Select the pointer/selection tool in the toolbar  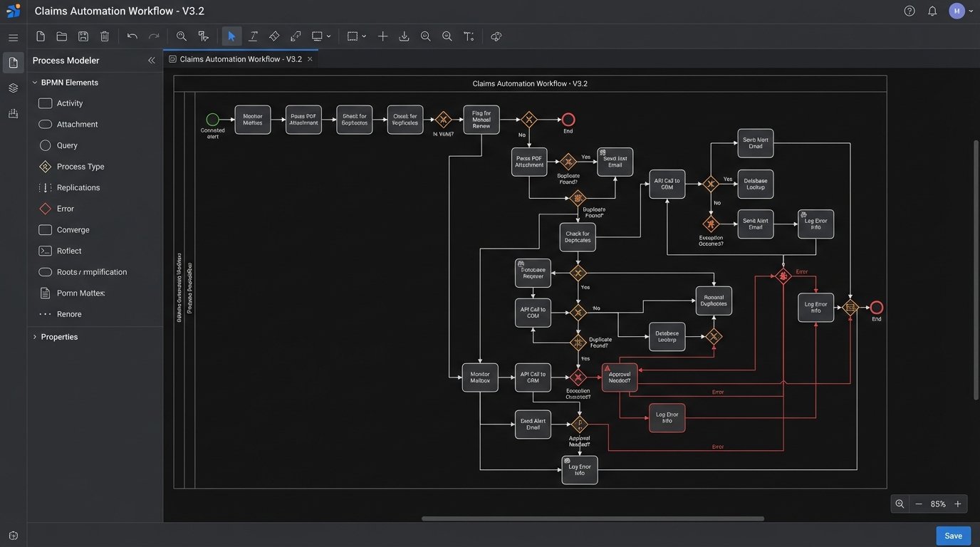(231, 36)
